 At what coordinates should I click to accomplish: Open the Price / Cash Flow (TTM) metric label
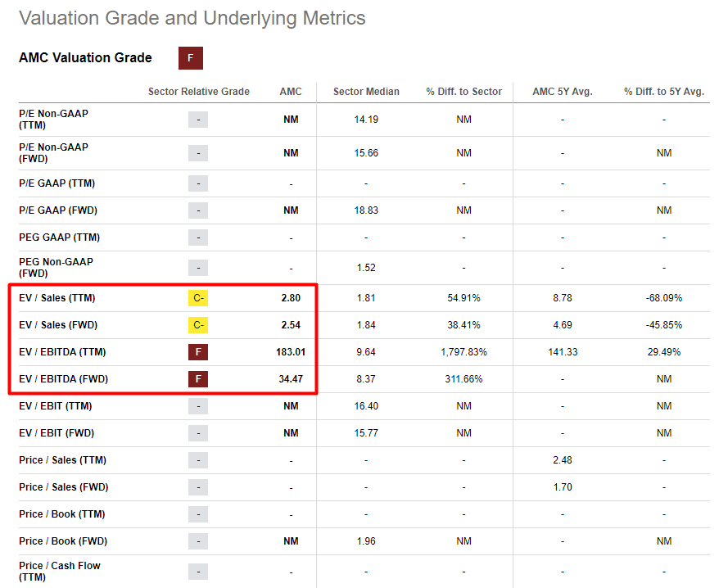pyautogui.click(x=60, y=572)
